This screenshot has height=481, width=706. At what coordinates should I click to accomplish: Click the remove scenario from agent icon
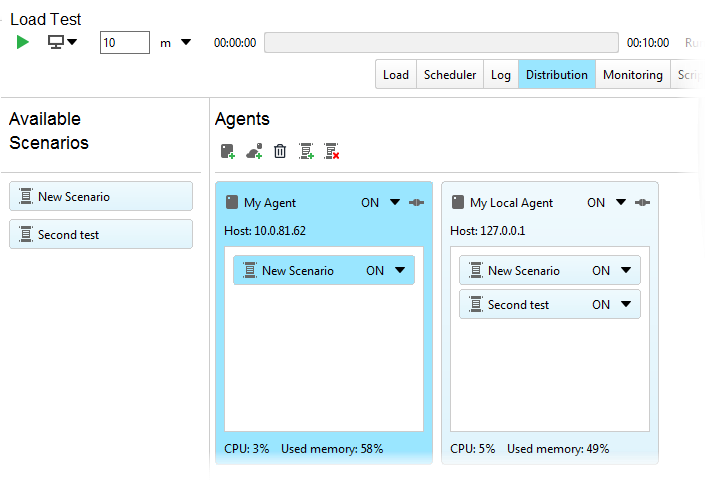pyautogui.click(x=332, y=151)
